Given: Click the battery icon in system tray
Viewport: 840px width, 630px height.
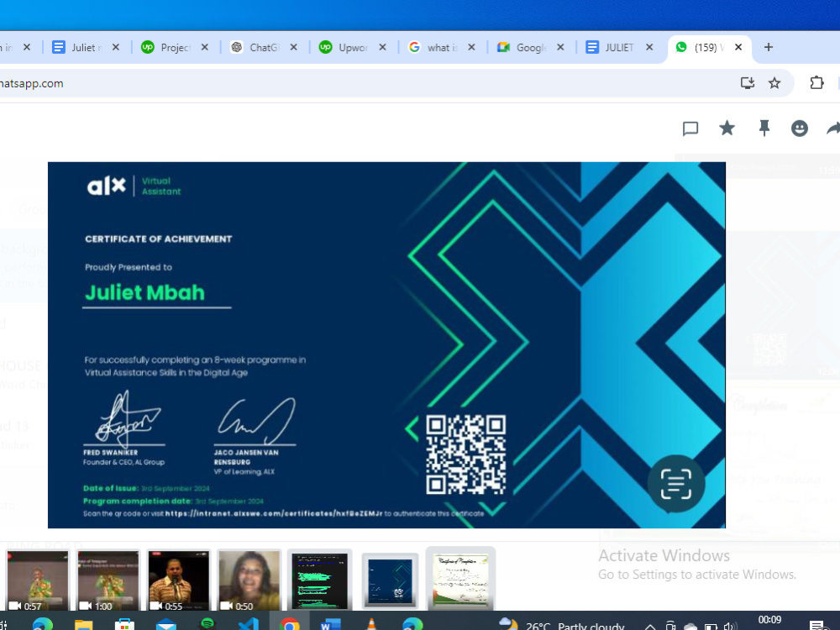Looking at the screenshot, I should tap(711, 626).
